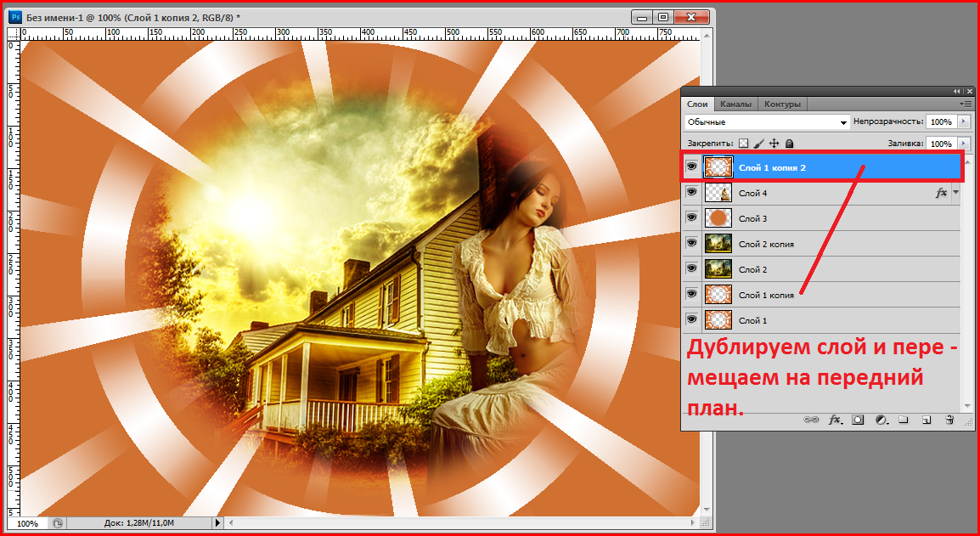Click document horizontal scrollbar right arrow
980x536 pixels.
(695, 522)
